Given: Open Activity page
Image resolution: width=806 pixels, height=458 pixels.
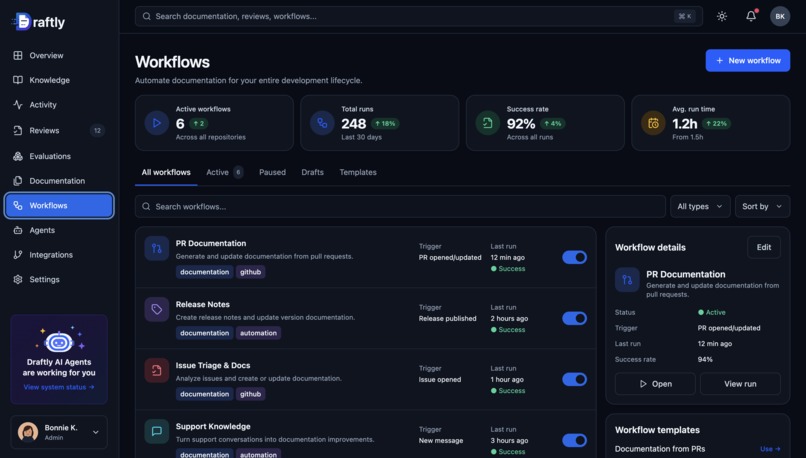Looking at the screenshot, I should click(x=59, y=105).
